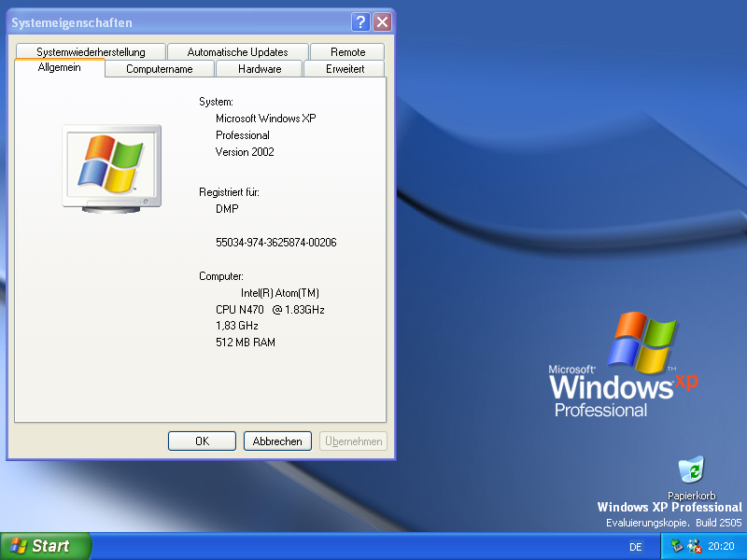Click the "Microsoft Windows XP" text
The image size is (747, 560).
click(266, 119)
